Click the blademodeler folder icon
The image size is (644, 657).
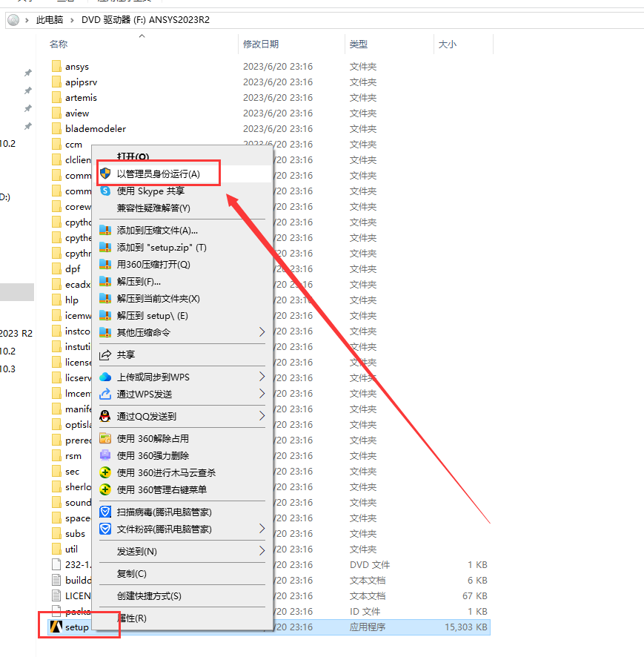(56, 128)
